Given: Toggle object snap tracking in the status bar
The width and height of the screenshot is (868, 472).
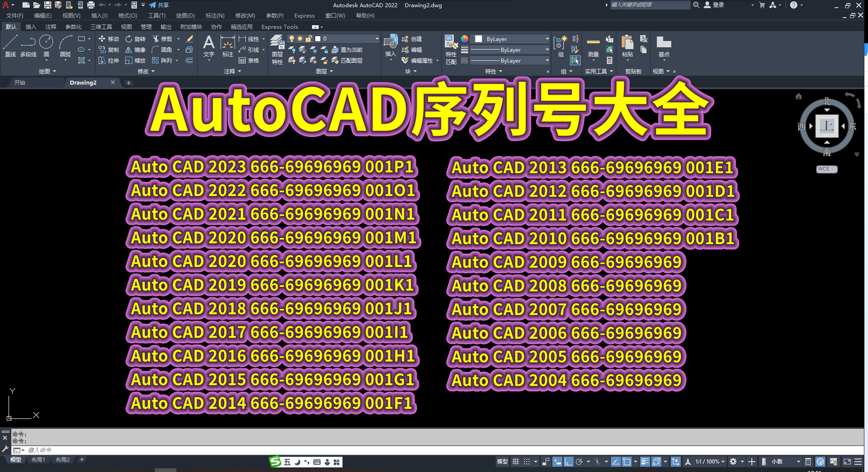Looking at the screenshot, I should (597, 461).
